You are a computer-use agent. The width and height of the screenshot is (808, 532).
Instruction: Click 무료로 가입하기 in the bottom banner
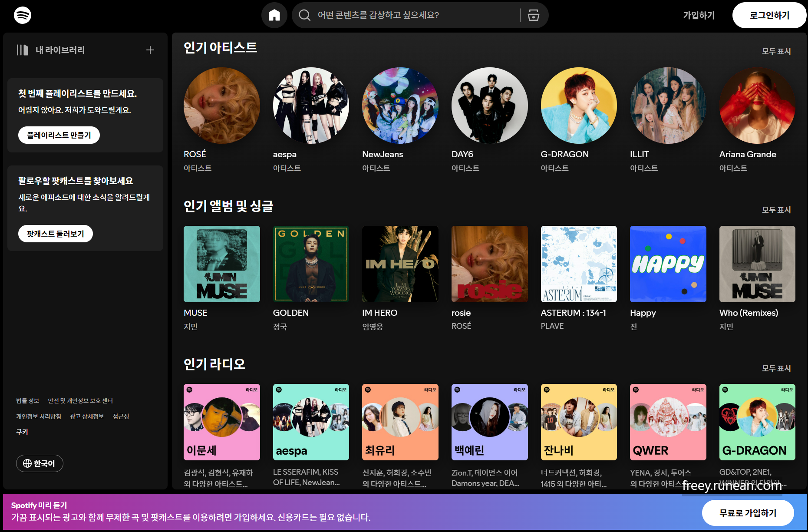748,512
